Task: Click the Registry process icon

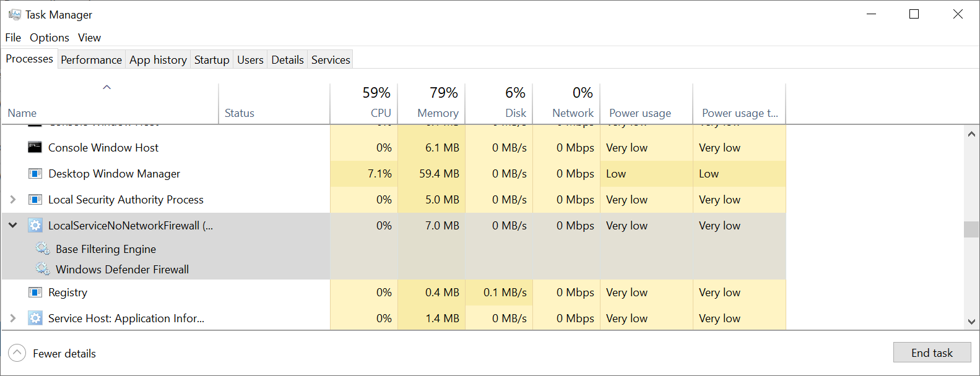Action: coord(35,293)
